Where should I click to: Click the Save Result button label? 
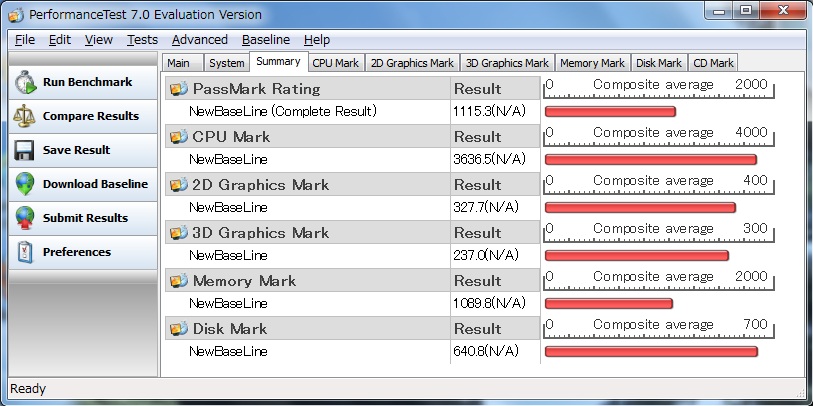[76, 150]
